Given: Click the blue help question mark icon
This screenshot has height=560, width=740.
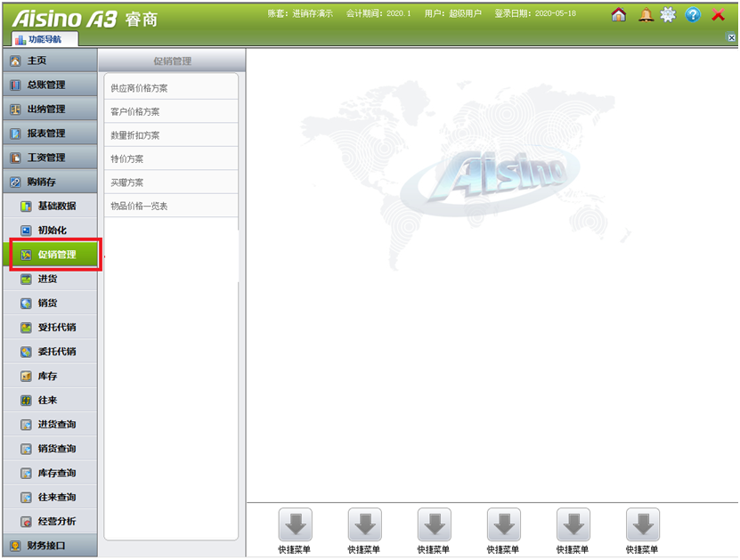Looking at the screenshot, I should click(693, 14).
